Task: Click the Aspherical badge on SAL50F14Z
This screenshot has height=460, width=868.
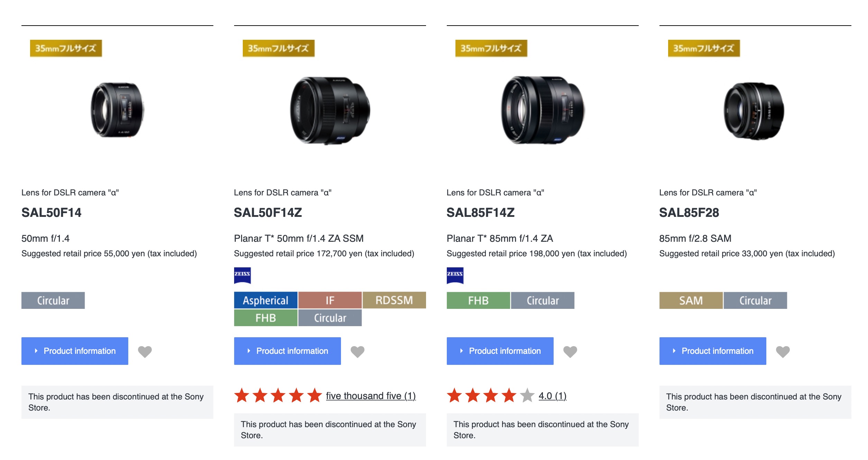Action: click(x=265, y=300)
